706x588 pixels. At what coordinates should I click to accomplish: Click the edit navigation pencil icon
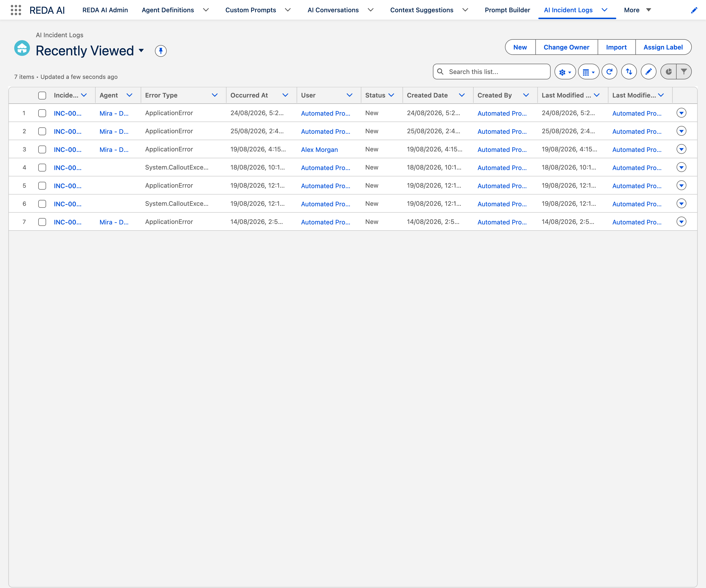click(x=694, y=10)
